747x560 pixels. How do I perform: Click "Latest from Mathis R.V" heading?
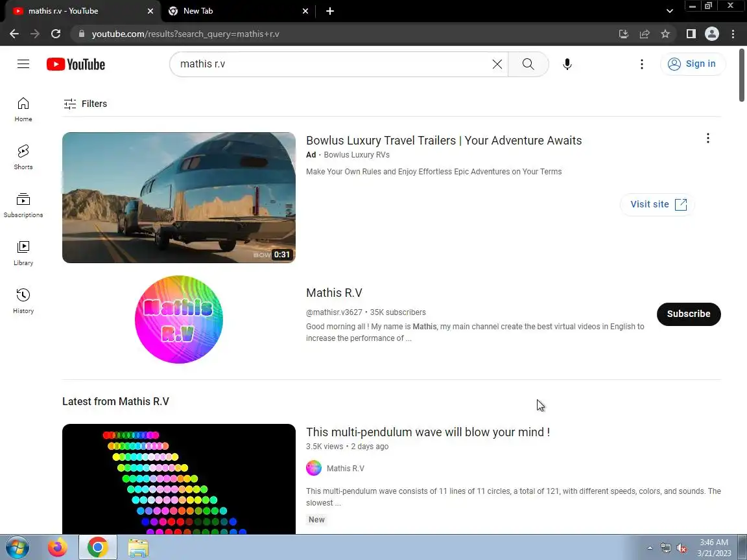click(x=116, y=401)
